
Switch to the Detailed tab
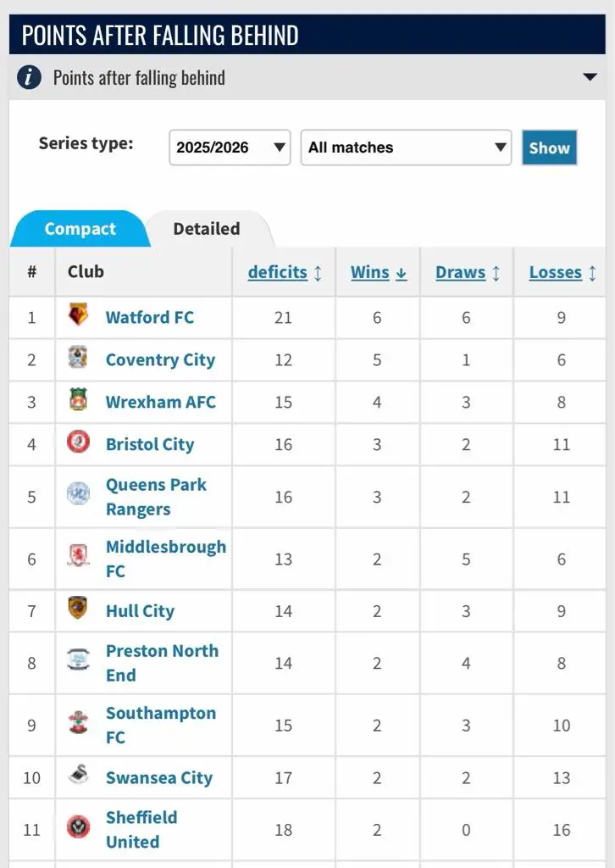[206, 229]
